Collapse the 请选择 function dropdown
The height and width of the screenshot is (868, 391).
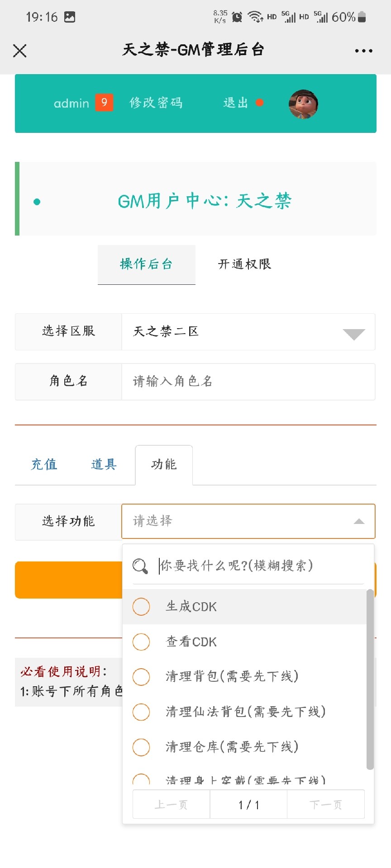pos(359,521)
